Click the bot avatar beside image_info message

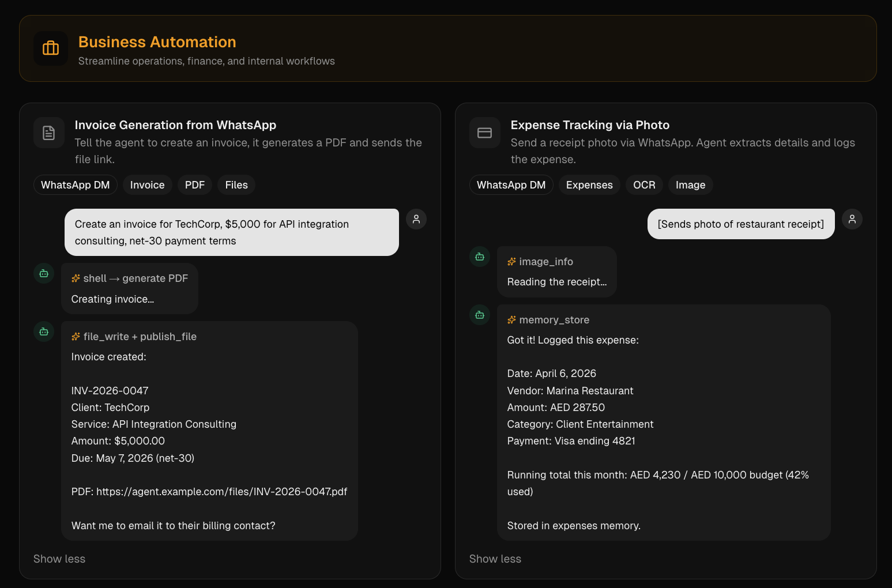(480, 257)
